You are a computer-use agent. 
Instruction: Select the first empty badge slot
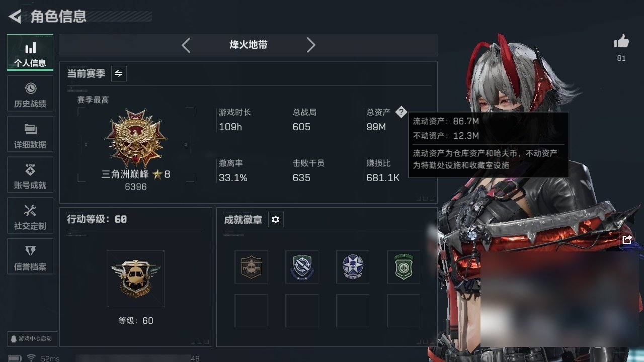pos(251,311)
